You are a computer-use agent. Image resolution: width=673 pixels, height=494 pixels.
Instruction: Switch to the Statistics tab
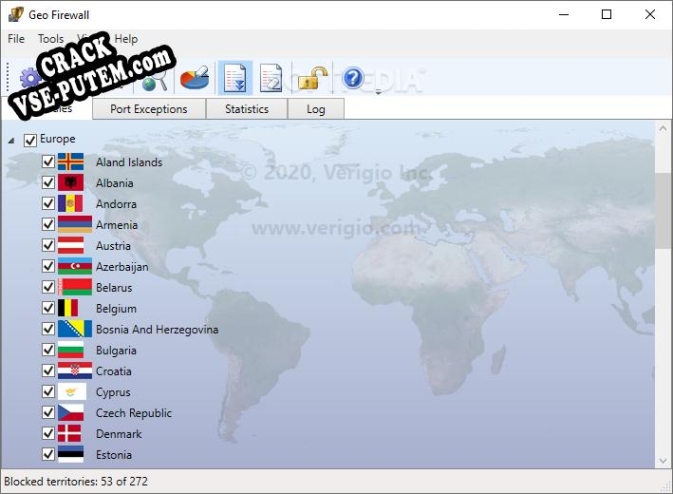point(247,109)
